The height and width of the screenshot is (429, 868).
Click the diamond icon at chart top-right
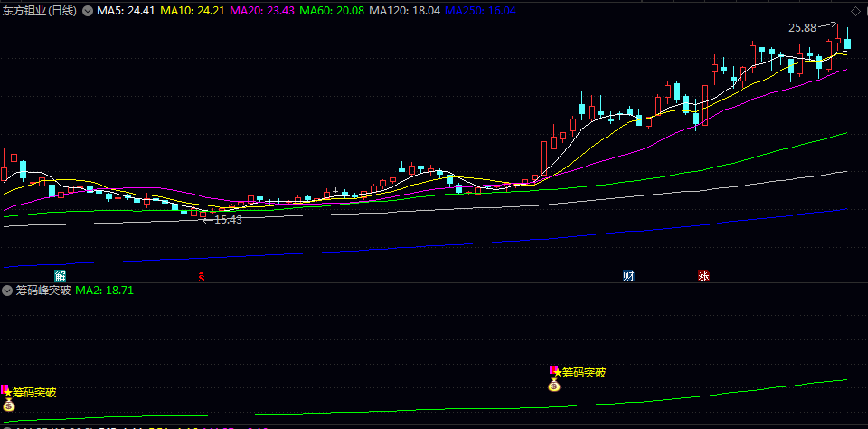click(856, 11)
